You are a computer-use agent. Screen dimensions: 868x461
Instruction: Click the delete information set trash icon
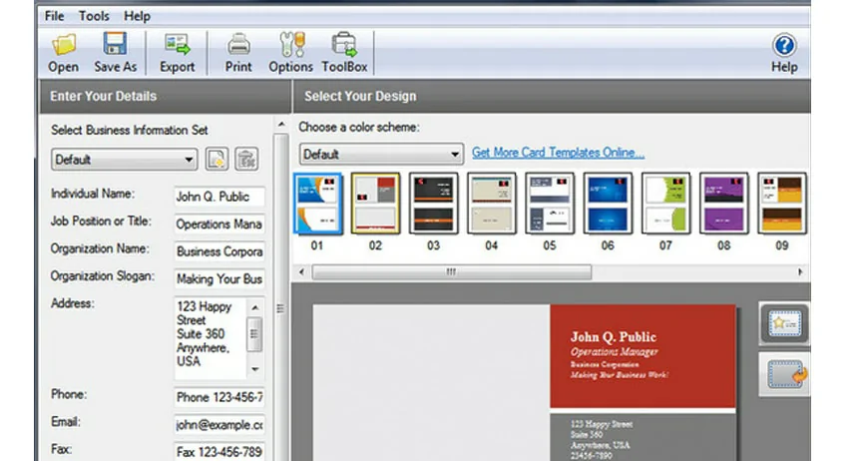(x=245, y=159)
